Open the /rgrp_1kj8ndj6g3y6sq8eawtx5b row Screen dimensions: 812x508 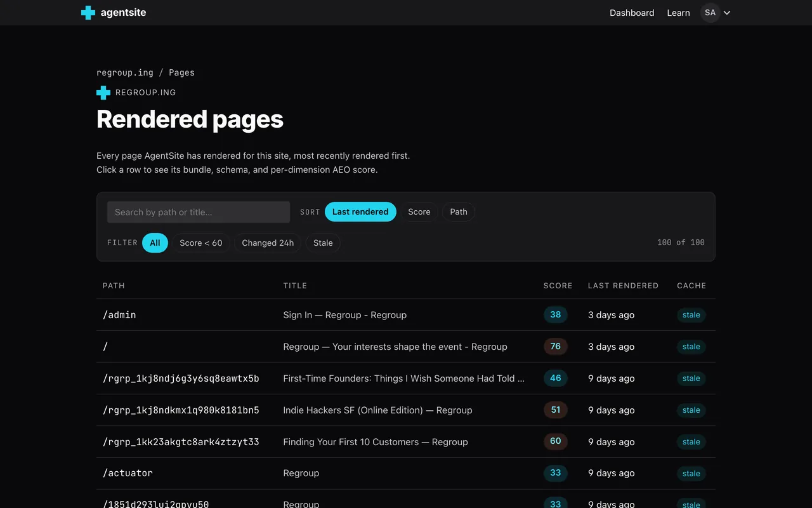pos(406,378)
